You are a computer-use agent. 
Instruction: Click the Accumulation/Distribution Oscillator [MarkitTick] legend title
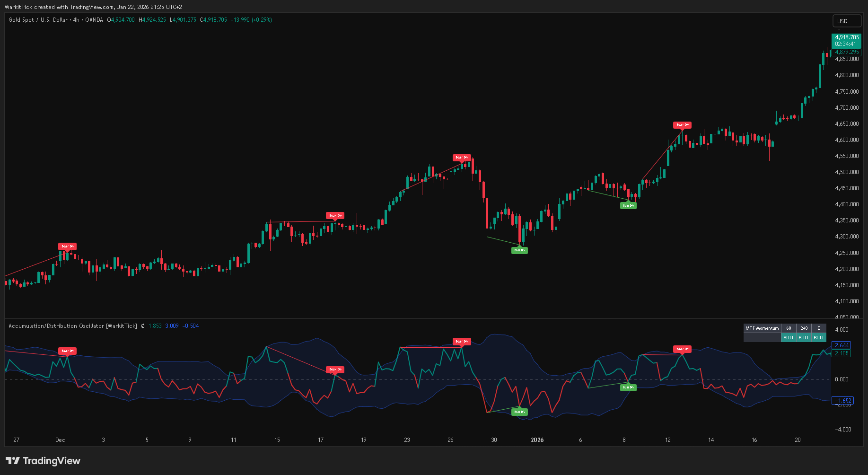point(73,326)
